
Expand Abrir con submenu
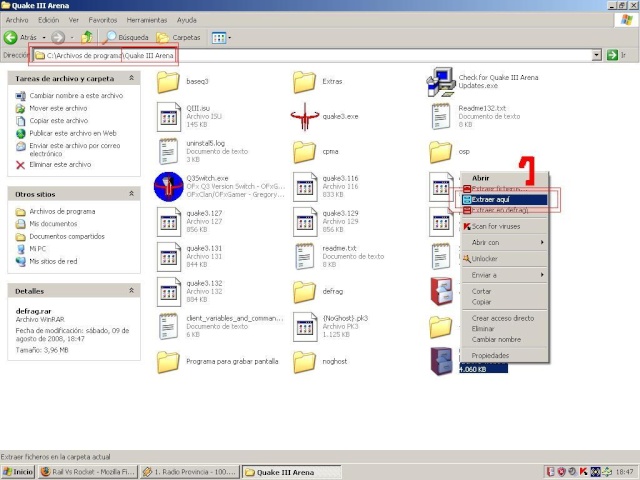(504, 242)
